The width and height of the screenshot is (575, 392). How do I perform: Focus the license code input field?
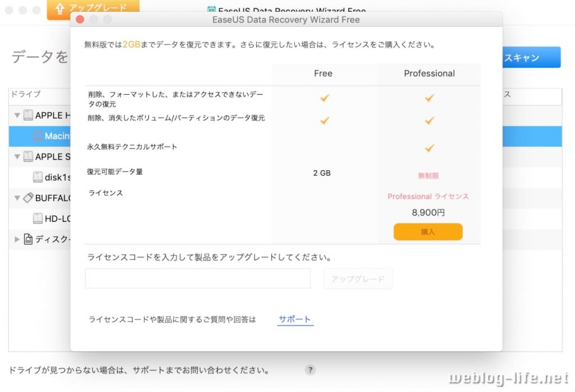(198, 279)
